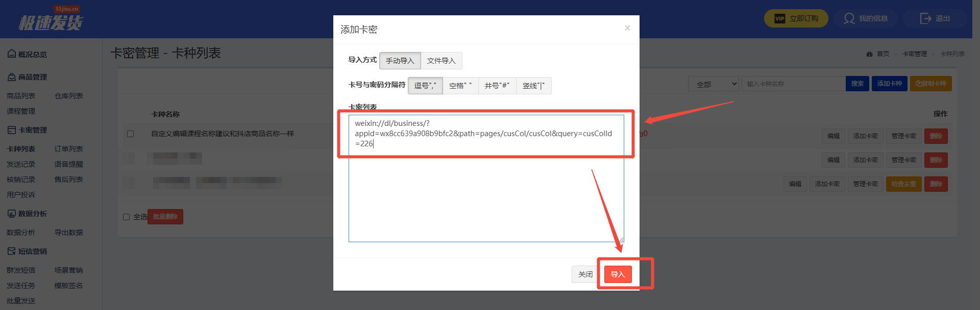Open 卡种列表 in the sidebar
Viewport: 980px width, 310px height.
click(21, 149)
